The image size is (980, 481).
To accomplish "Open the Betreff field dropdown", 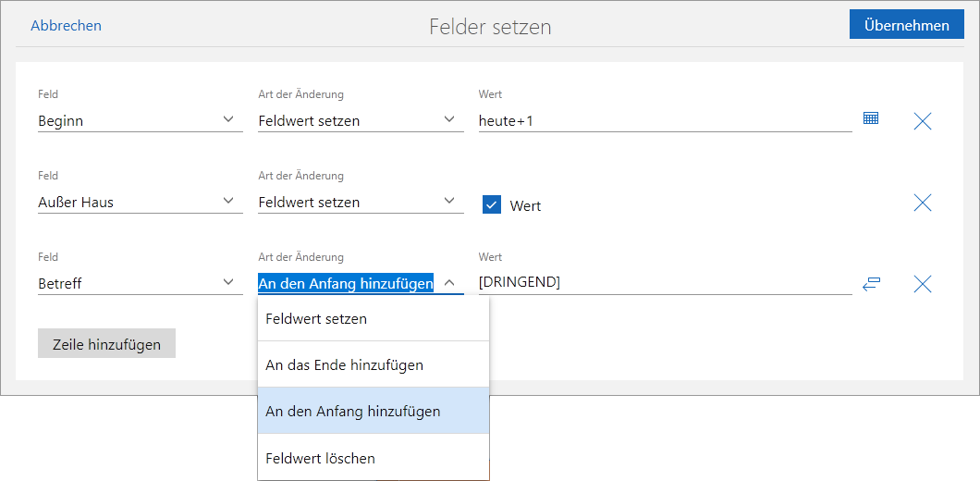I will [x=140, y=283].
